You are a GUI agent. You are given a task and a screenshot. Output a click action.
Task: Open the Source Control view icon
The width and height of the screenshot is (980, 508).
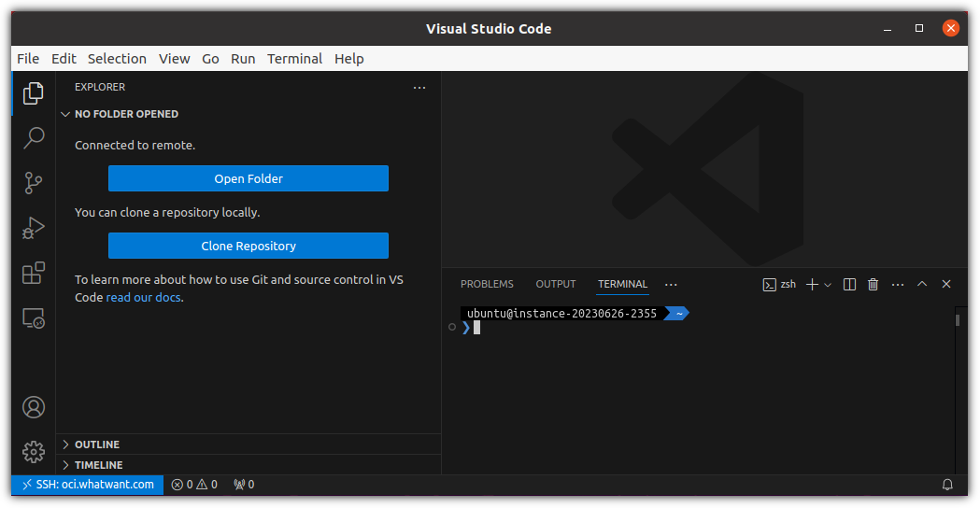click(33, 183)
